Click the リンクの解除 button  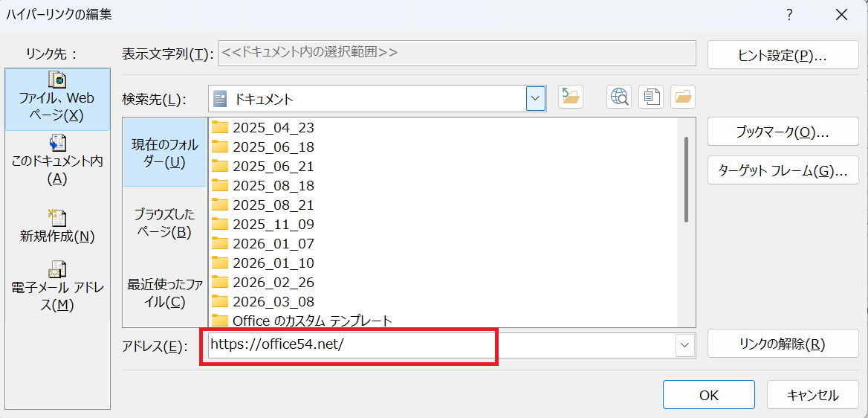click(783, 344)
